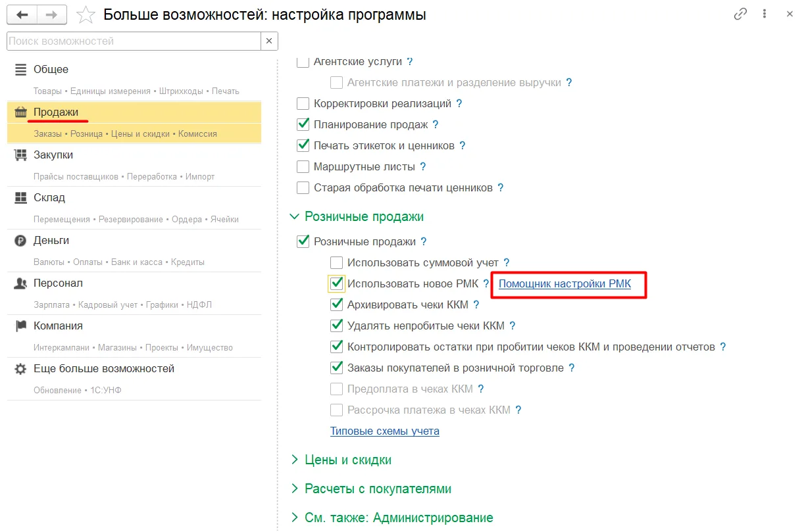Close the settings window
Screen dimensions: 804x532
[790, 14]
